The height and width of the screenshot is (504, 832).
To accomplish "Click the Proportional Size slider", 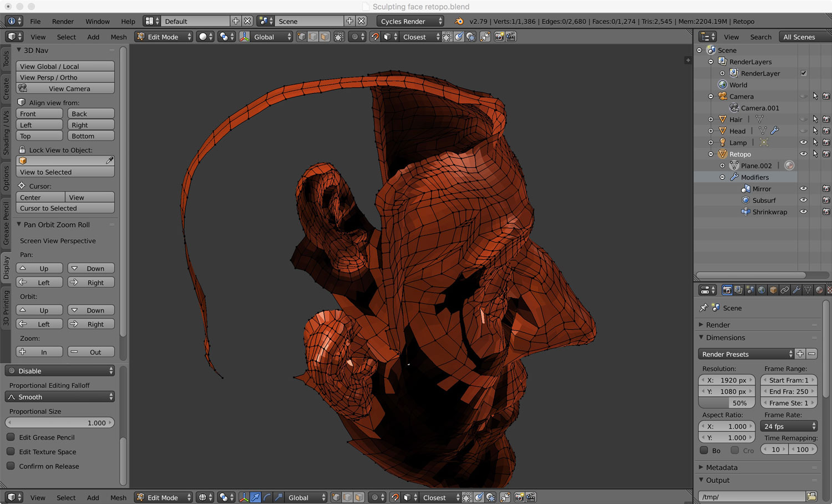I will tap(60, 422).
